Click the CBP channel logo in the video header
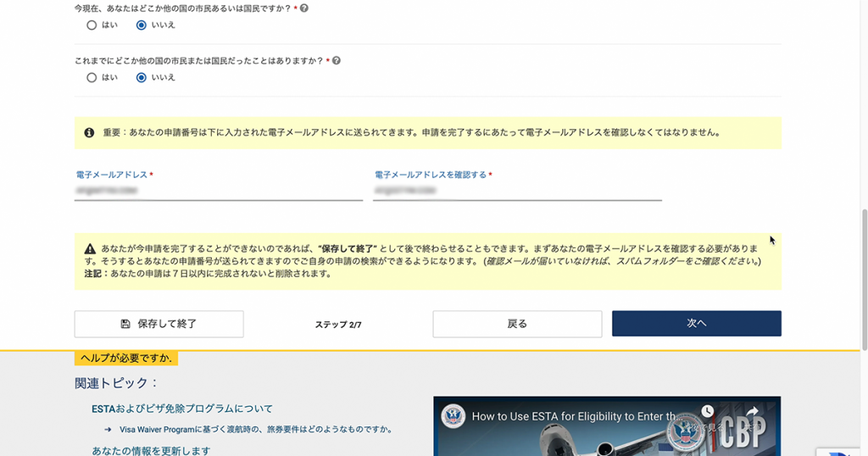868x456 pixels. [x=453, y=416]
